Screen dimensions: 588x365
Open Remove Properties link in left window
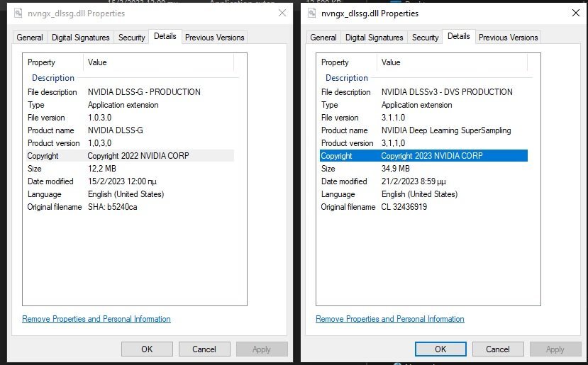click(96, 319)
